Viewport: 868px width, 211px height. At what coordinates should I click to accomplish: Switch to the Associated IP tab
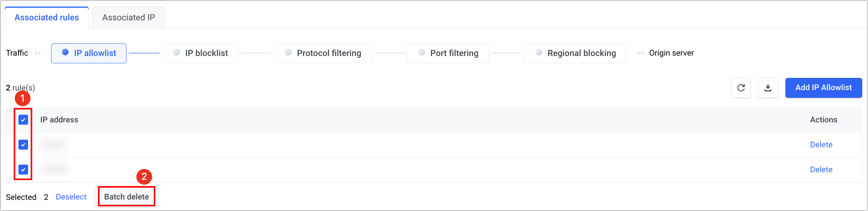tap(128, 18)
